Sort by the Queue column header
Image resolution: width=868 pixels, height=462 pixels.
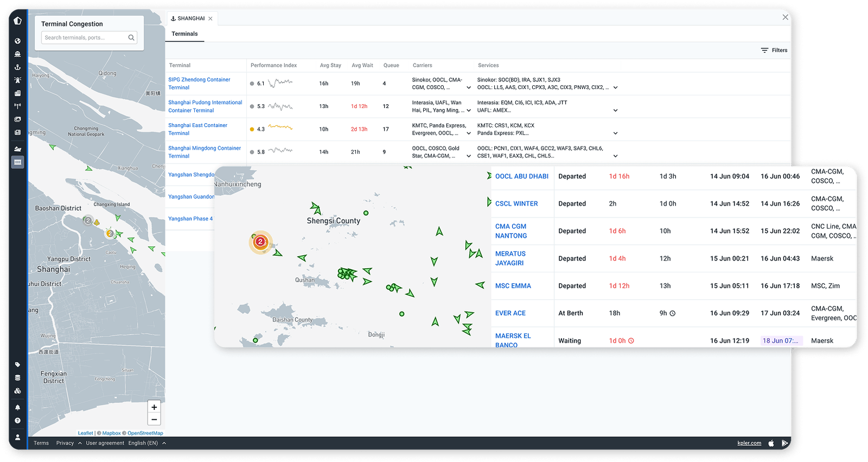[x=391, y=65]
